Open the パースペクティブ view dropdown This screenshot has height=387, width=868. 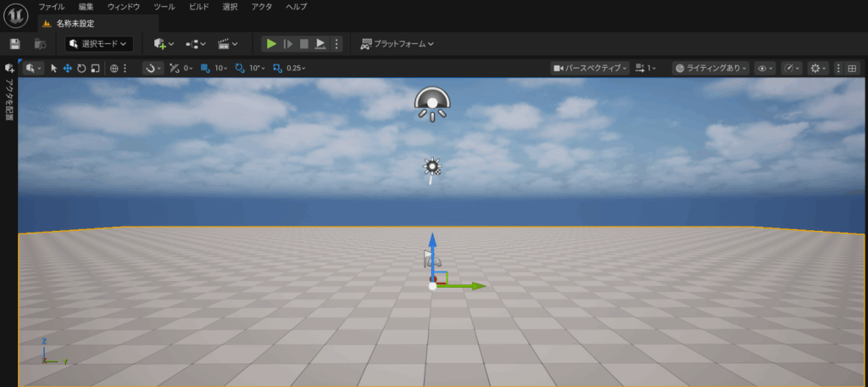pos(590,69)
